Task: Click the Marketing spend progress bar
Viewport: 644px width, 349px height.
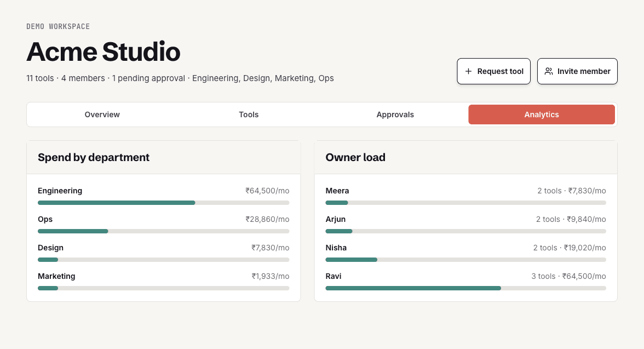Action: [x=163, y=288]
